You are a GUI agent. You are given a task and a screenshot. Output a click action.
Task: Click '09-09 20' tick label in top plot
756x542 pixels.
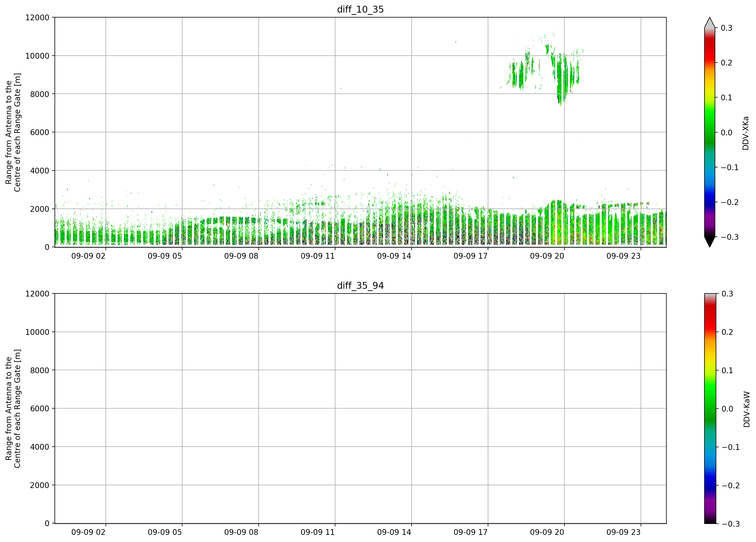click(547, 256)
